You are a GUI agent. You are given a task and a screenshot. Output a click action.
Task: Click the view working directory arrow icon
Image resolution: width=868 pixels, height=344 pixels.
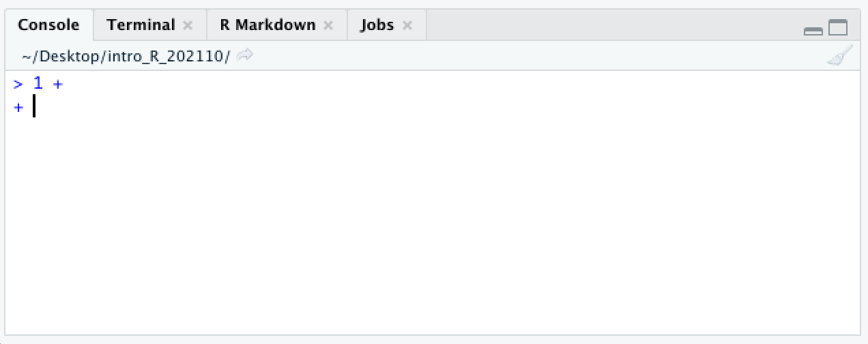[245, 55]
